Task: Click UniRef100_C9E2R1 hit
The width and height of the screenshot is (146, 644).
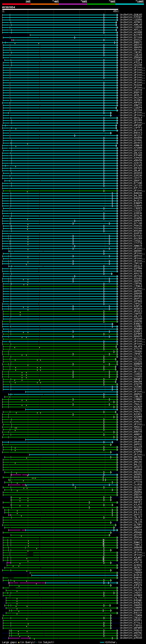Action: tap(131, 53)
